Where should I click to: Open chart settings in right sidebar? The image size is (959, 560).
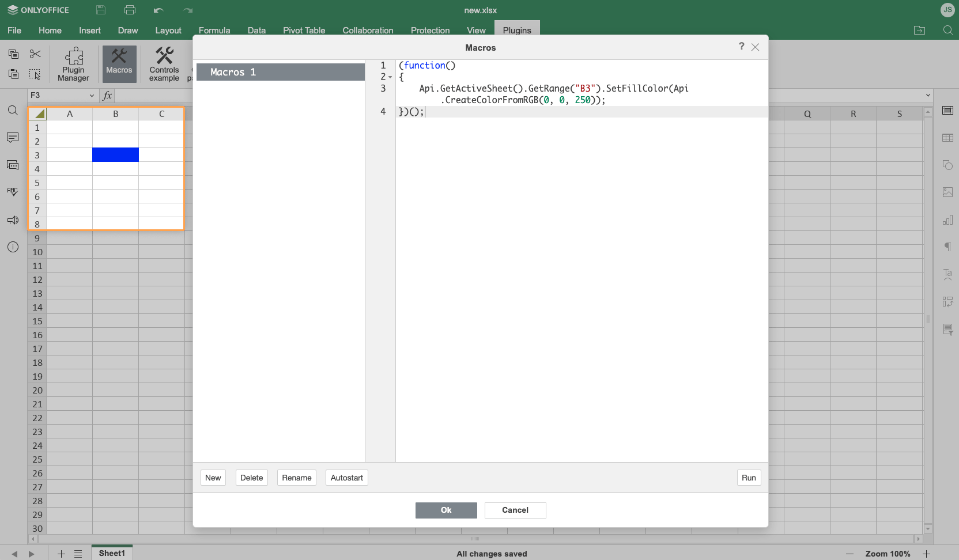pyautogui.click(x=947, y=220)
